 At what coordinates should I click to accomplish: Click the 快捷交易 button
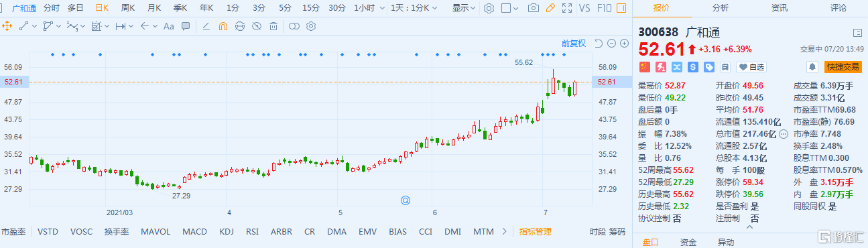click(x=843, y=67)
